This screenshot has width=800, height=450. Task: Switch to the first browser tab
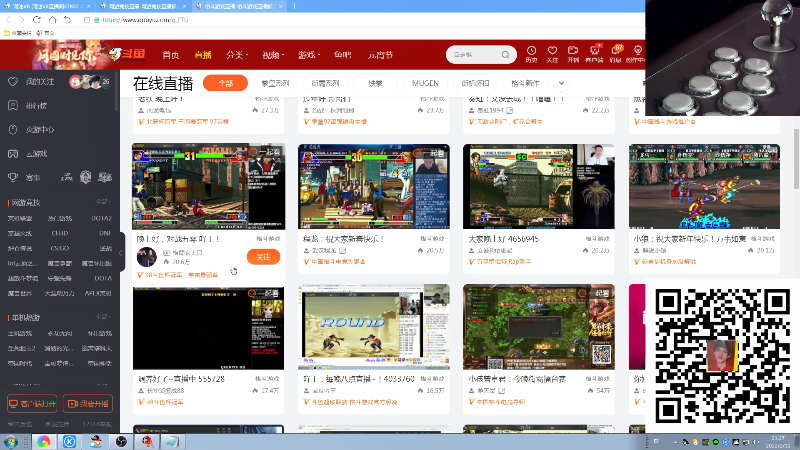click(x=45, y=6)
